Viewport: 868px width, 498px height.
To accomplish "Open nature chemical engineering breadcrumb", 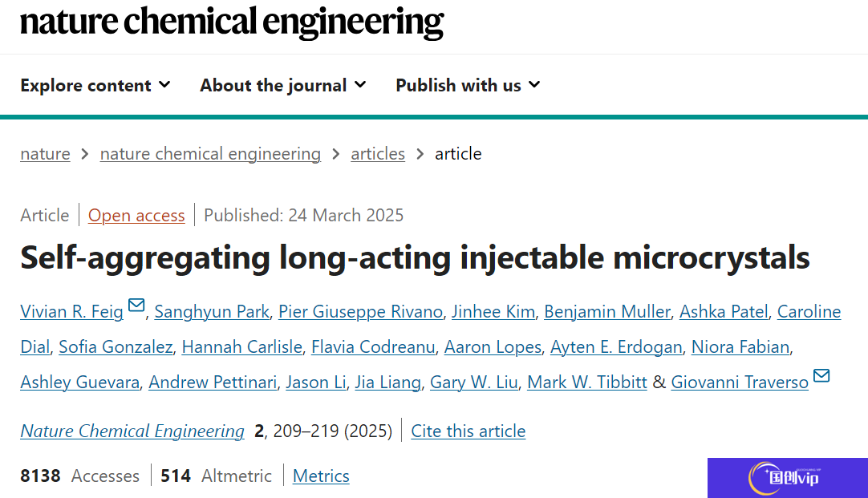I will click(x=210, y=154).
